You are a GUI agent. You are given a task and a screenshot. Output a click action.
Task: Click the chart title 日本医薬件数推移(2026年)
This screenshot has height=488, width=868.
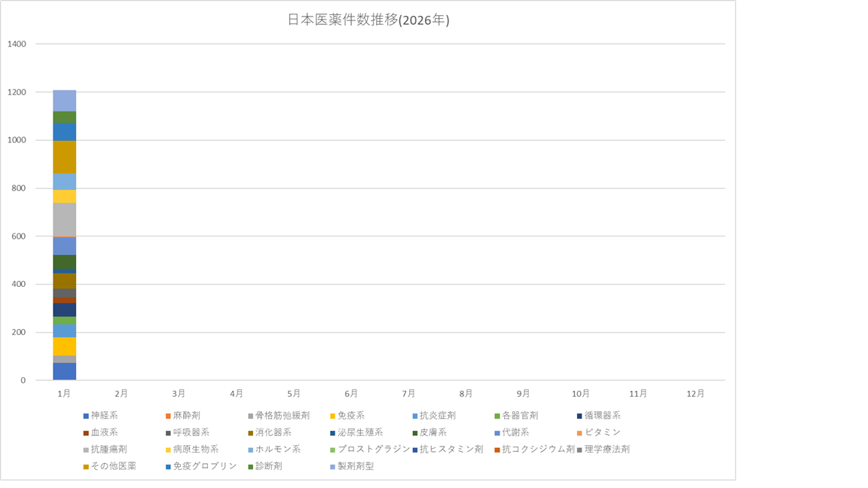click(x=368, y=20)
